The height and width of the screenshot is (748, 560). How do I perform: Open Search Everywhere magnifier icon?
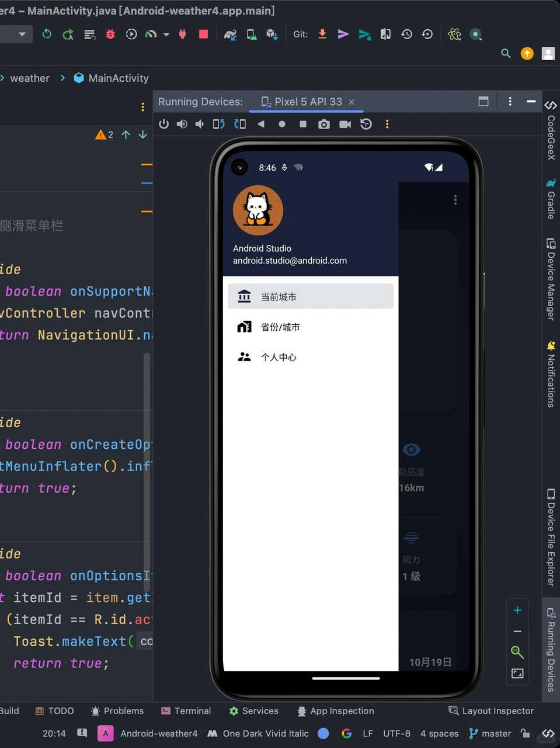[x=506, y=54]
